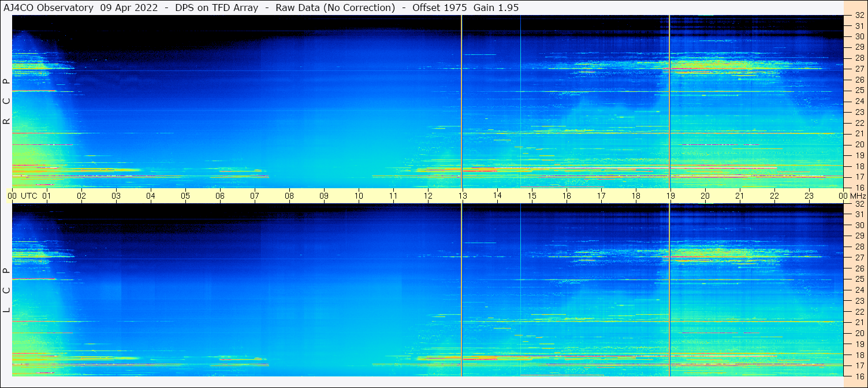Click the 27 MHz label on LCP scale
The width and height of the screenshot is (868, 388).
pyautogui.click(x=859, y=258)
